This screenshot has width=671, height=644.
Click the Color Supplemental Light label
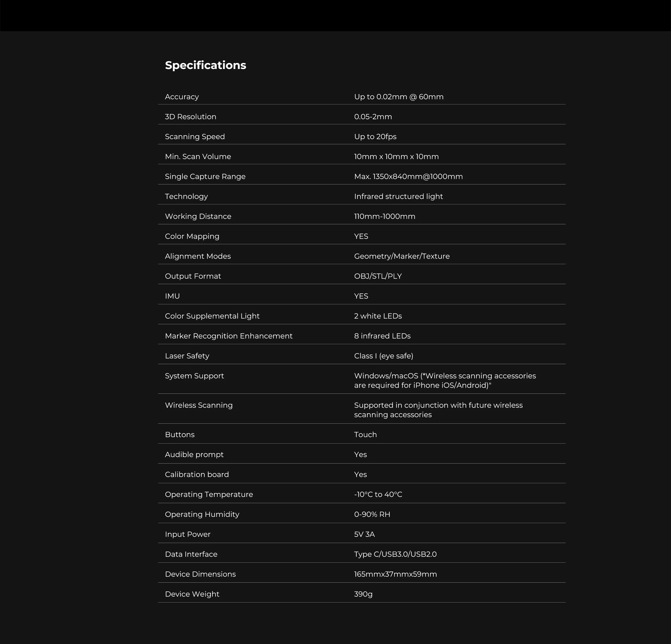click(x=212, y=316)
